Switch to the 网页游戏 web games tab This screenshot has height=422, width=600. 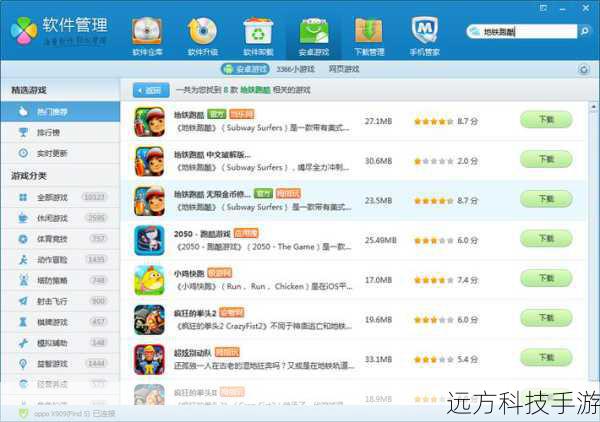(x=344, y=69)
